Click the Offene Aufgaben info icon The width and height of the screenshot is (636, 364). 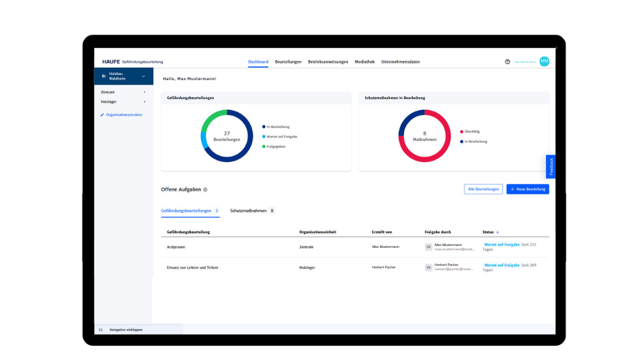point(206,189)
